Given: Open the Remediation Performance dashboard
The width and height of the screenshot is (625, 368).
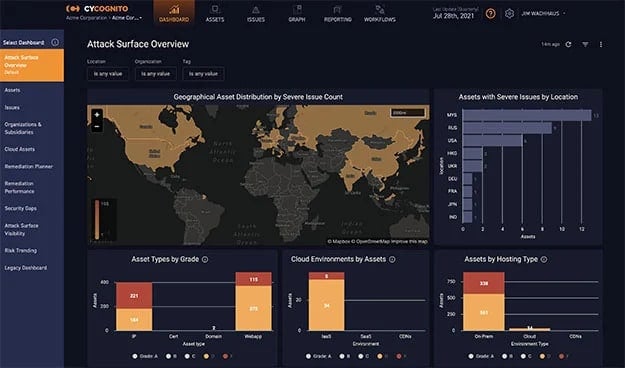Looking at the screenshot, I should (x=19, y=187).
